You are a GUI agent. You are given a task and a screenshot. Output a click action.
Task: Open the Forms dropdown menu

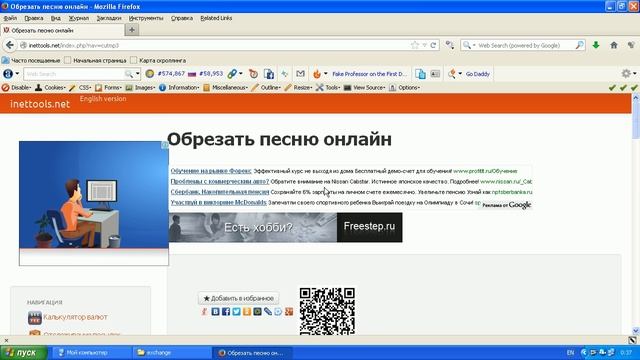[109, 87]
